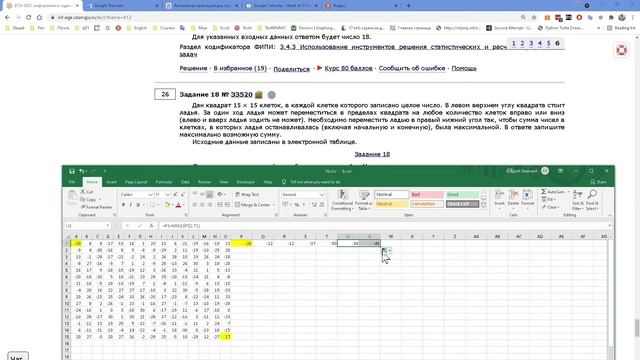Expand the Name Box dropdown

click(108, 226)
